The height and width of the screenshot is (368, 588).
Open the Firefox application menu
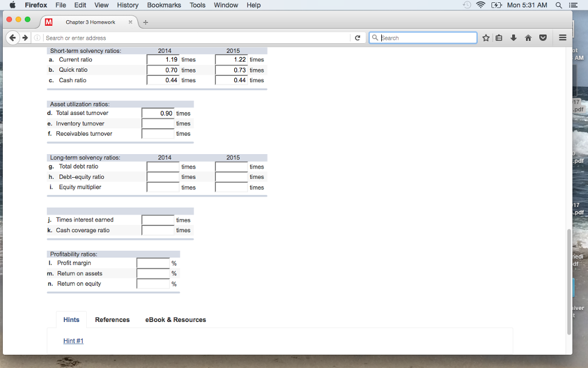[36, 5]
